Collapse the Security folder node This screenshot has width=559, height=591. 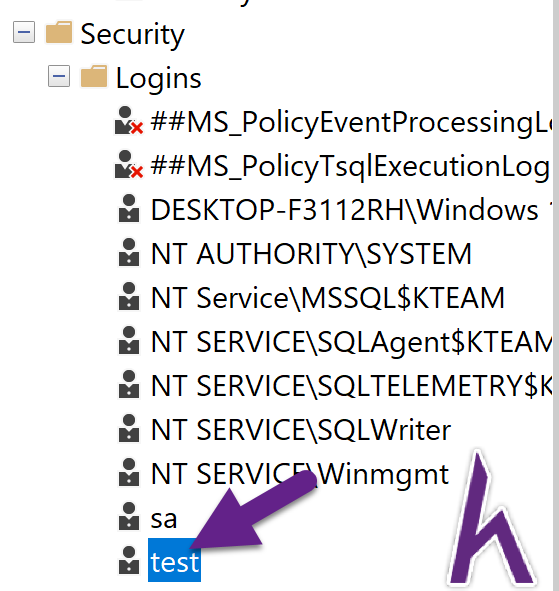24,32
